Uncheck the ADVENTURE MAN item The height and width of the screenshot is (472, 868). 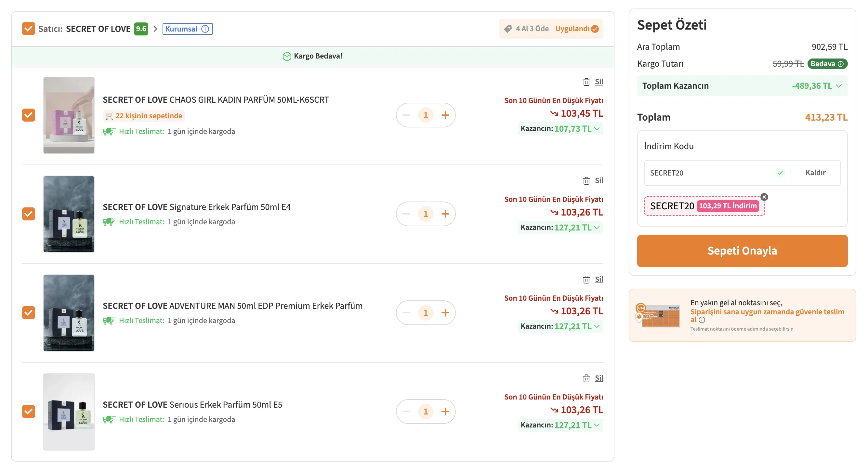coord(29,313)
